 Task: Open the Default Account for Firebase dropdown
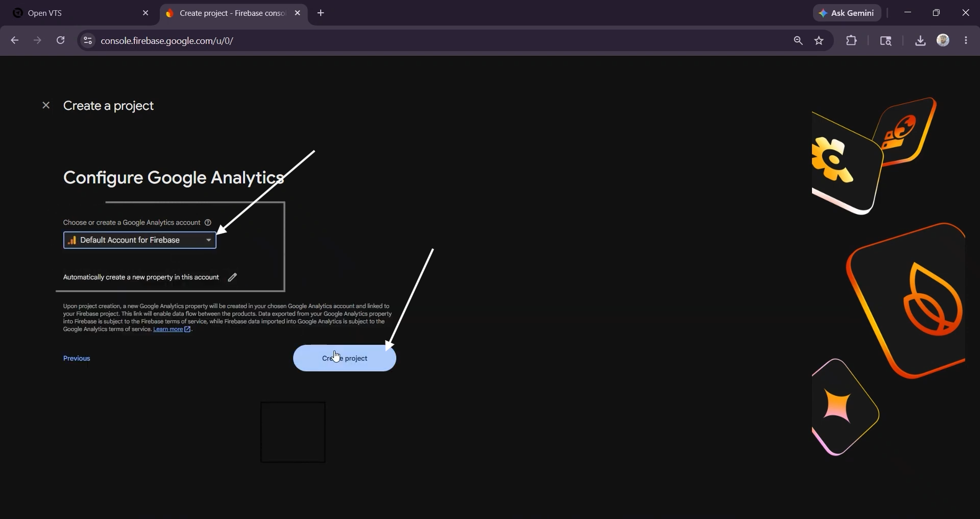point(140,240)
